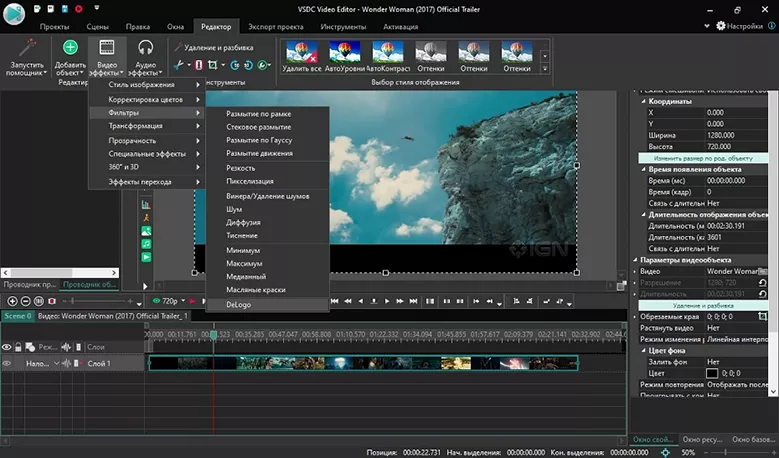This screenshot has width=779, height=458.
Task: Choose Размытие по Гауссу filter
Action: (x=268, y=140)
